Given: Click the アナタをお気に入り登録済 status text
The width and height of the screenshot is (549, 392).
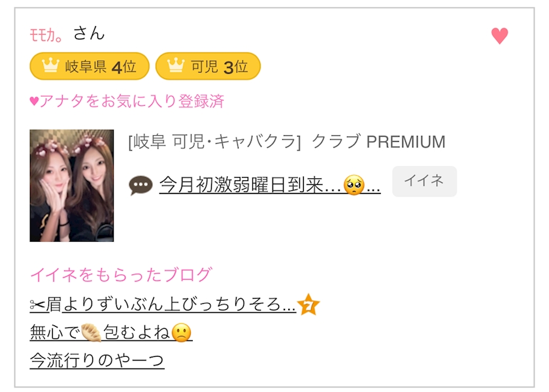Looking at the screenshot, I should 127,101.
